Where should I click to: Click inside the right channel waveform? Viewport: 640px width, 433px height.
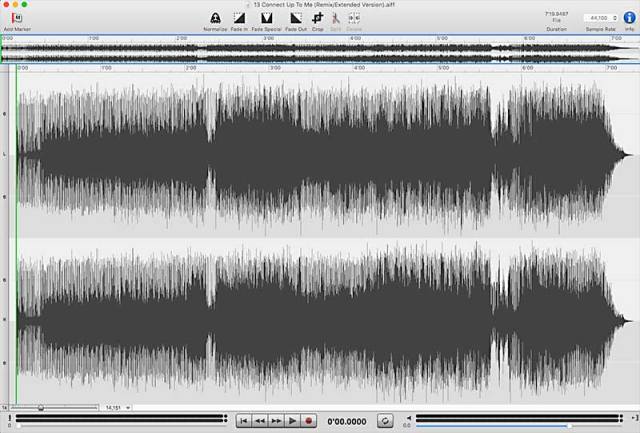[322, 321]
